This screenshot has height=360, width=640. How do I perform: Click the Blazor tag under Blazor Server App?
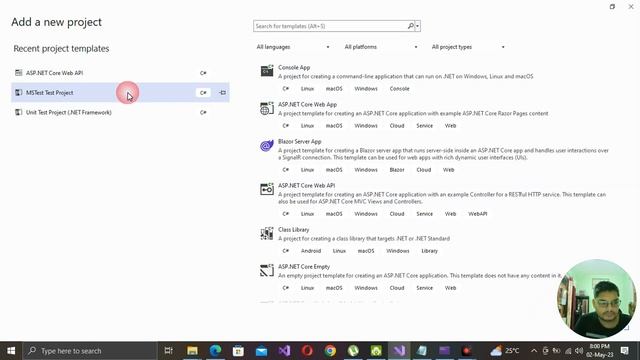[x=397, y=170]
